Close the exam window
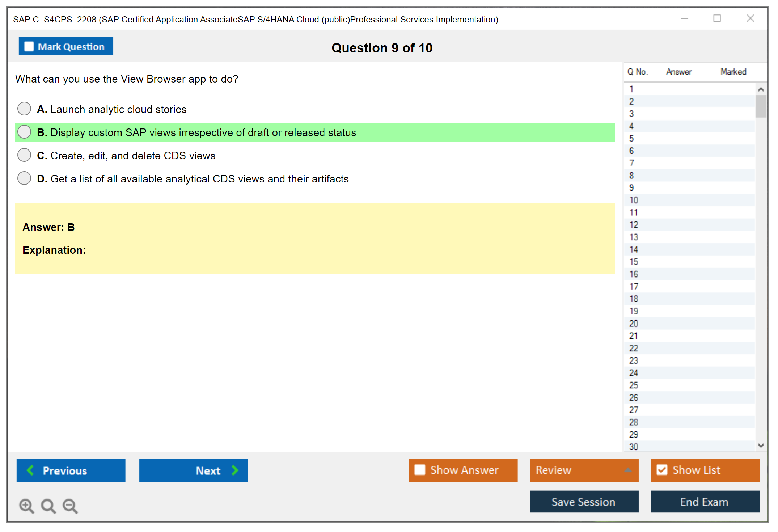Image resolution: width=778 pixels, height=532 pixels. pos(750,18)
